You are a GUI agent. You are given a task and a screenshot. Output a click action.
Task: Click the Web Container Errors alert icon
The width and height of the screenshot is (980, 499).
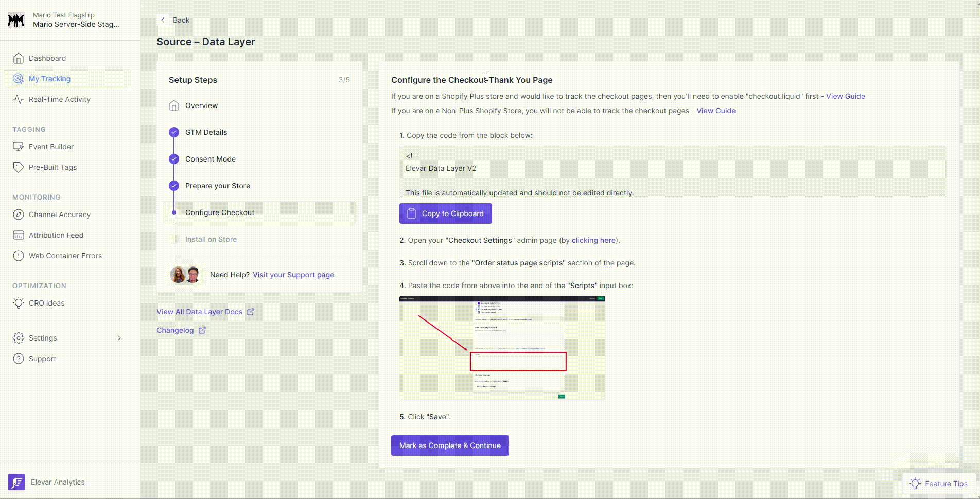[x=19, y=256]
